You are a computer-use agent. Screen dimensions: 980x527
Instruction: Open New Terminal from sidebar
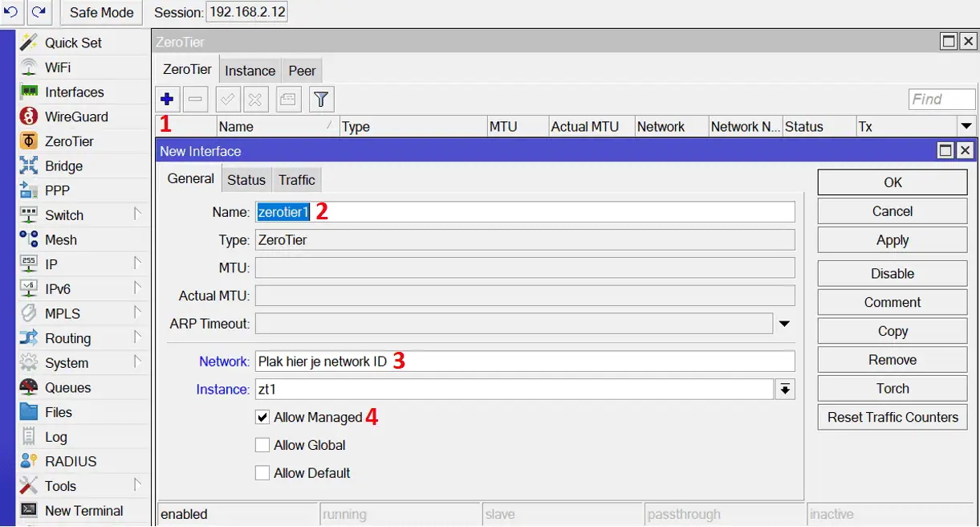(83, 511)
